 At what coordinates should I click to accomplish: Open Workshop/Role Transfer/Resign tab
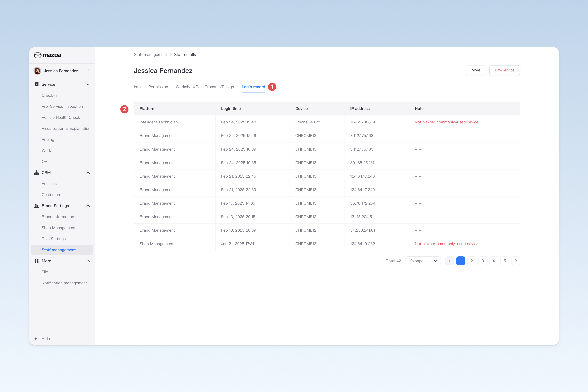tap(205, 87)
